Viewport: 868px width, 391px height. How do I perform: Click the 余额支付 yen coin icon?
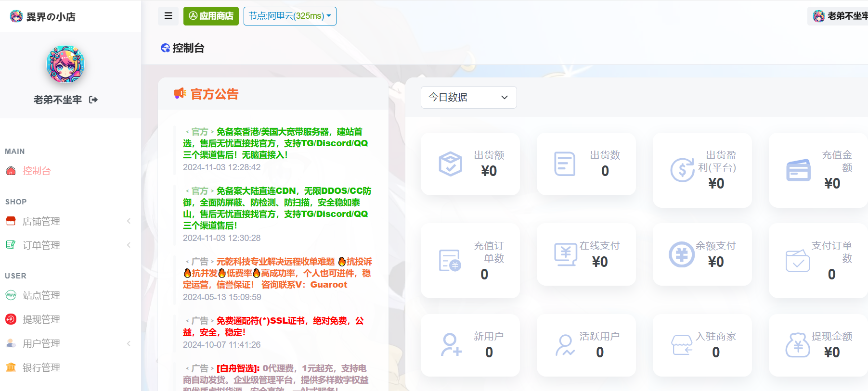682,254
